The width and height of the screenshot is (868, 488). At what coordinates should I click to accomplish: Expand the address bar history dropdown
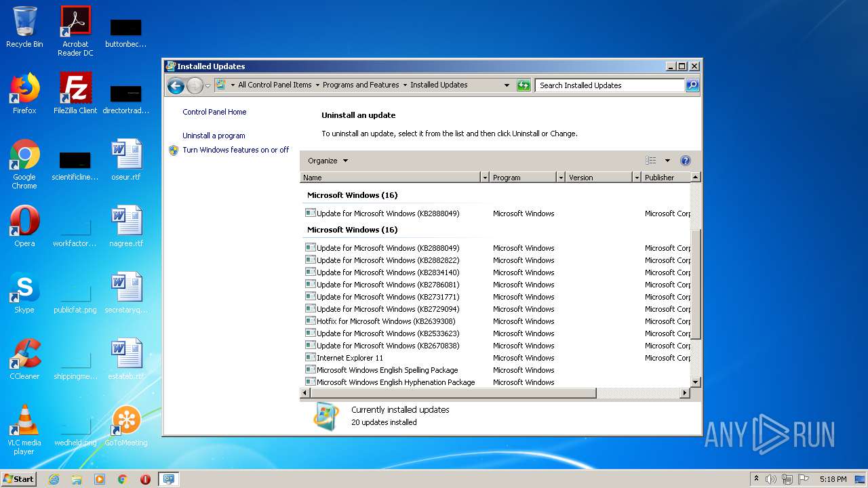(x=506, y=85)
